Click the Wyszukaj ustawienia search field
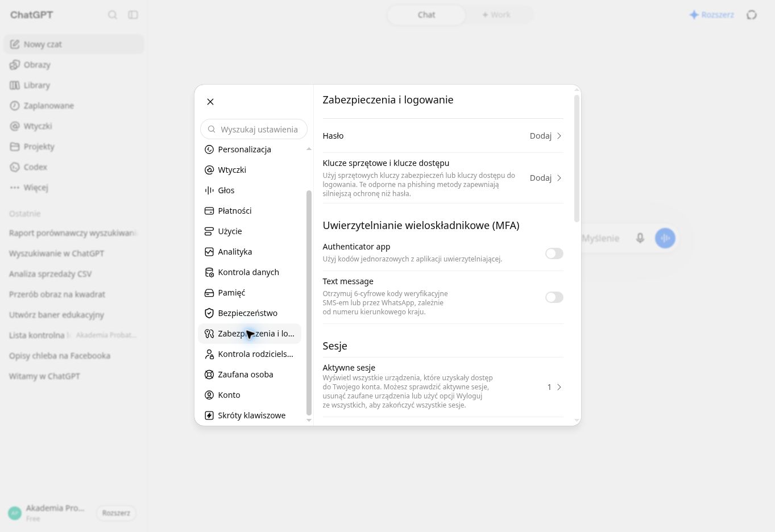This screenshot has height=532, width=775. (x=254, y=129)
